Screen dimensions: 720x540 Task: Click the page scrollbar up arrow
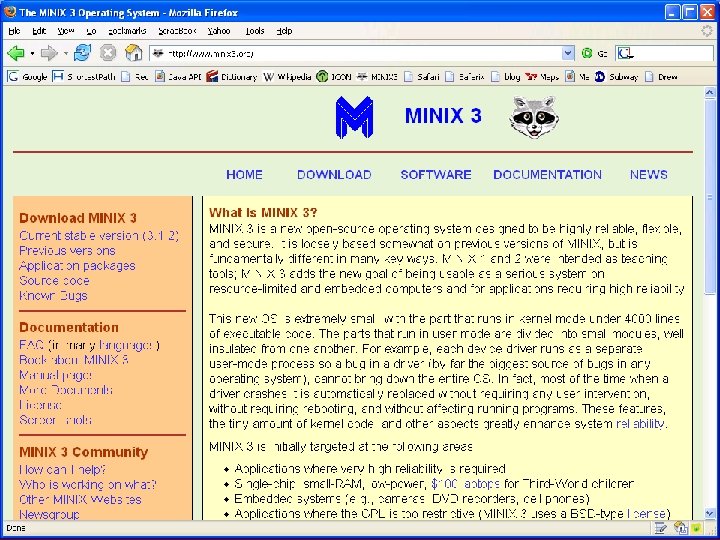coord(709,92)
